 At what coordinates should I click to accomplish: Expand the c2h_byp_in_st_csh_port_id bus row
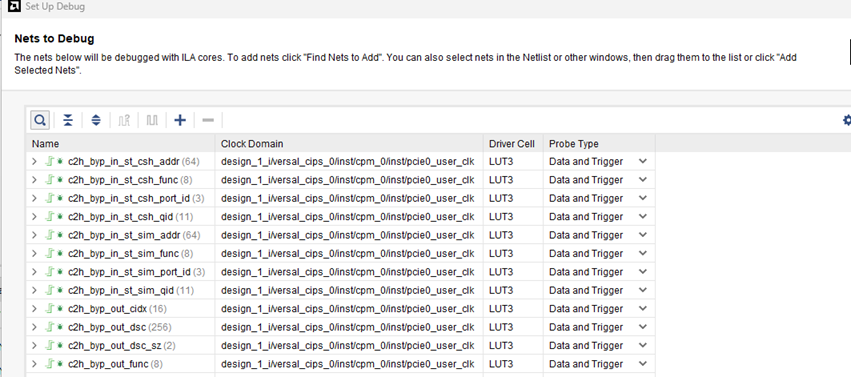coord(34,198)
